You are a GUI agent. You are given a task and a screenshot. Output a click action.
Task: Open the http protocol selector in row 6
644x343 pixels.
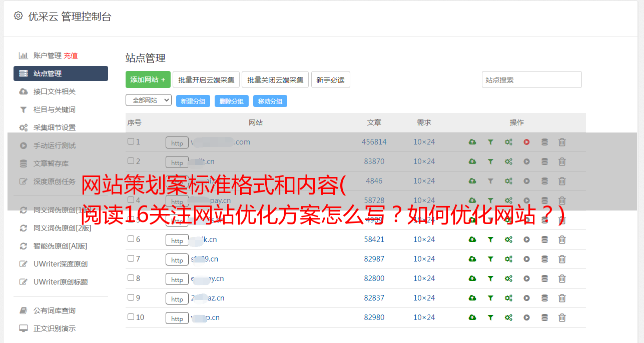click(x=177, y=240)
